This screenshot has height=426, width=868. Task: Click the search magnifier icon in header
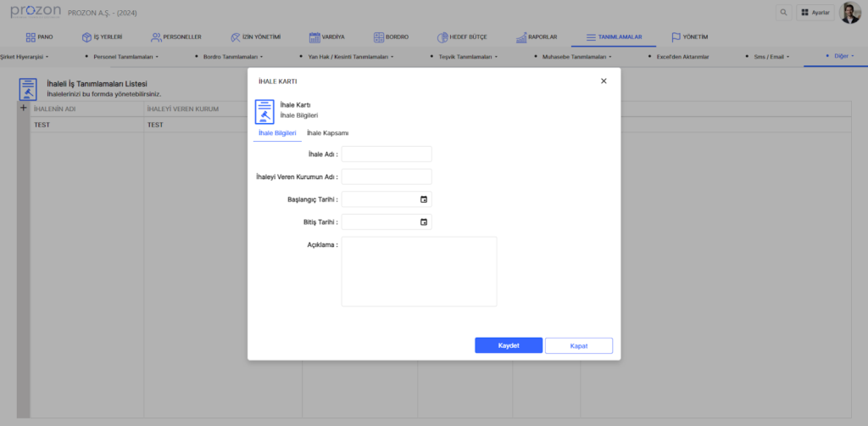(x=782, y=13)
